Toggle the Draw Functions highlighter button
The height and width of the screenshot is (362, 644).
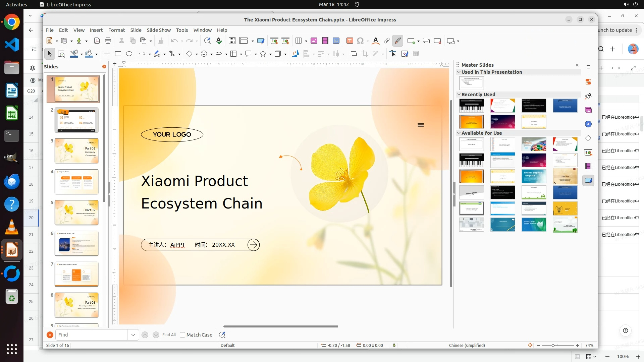pyautogui.click(x=397, y=41)
